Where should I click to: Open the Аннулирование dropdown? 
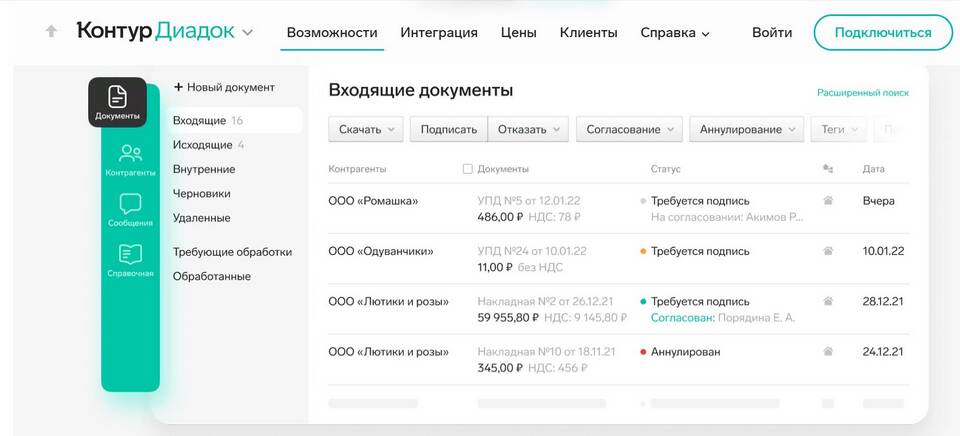coord(746,129)
